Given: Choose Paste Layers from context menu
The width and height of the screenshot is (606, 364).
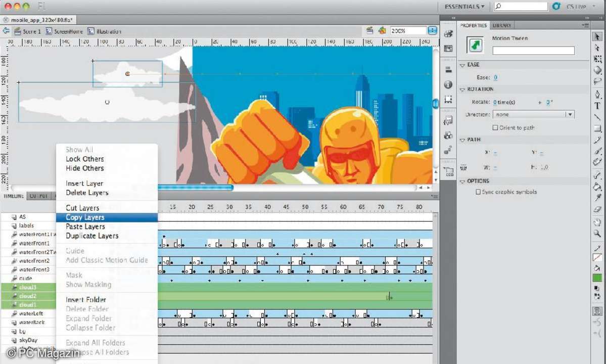Looking at the screenshot, I should pyautogui.click(x=85, y=226).
